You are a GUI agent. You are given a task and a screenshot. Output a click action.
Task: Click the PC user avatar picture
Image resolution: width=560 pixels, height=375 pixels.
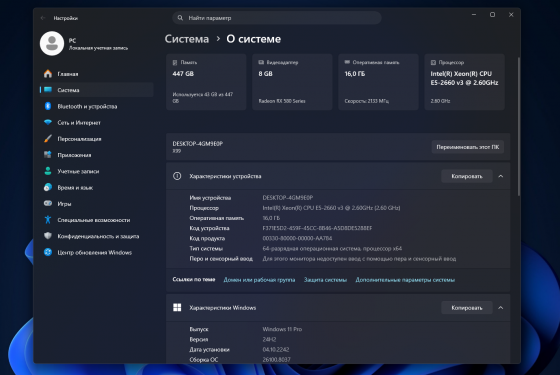click(52, 44)
